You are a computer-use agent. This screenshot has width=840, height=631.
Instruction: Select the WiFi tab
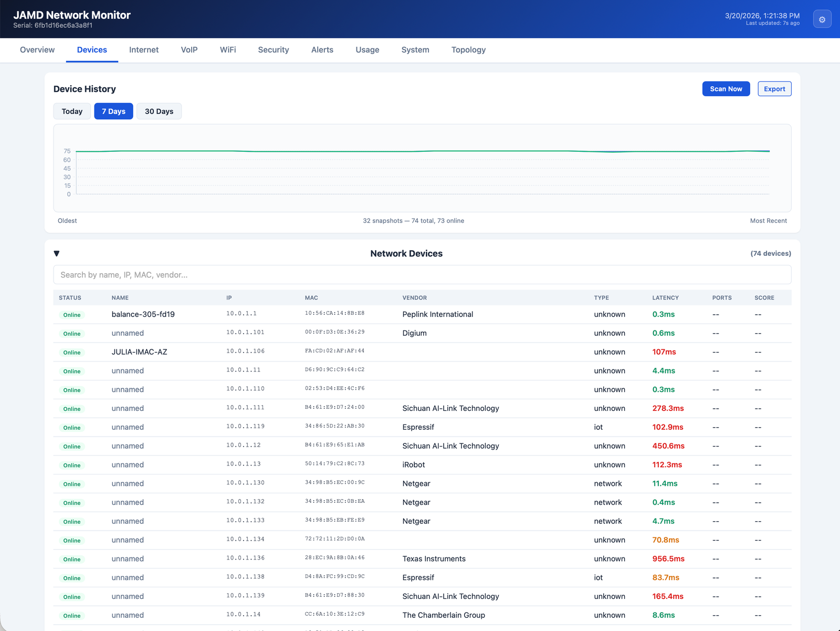pos(228,50)
